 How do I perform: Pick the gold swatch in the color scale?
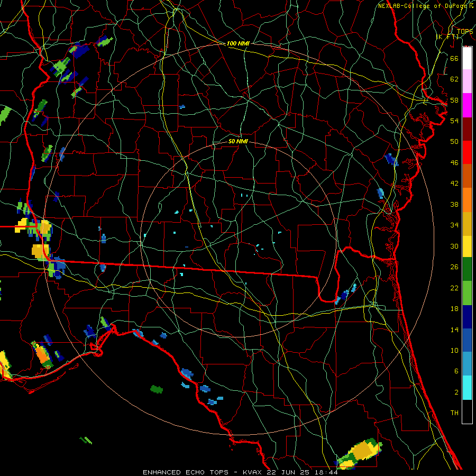(x=467, y=224)
